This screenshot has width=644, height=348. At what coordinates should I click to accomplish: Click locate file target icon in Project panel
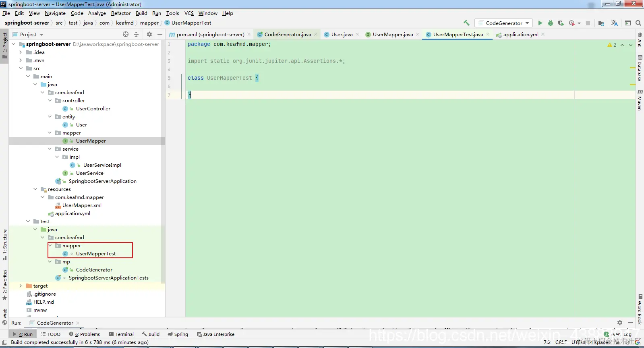coord(126,34)
